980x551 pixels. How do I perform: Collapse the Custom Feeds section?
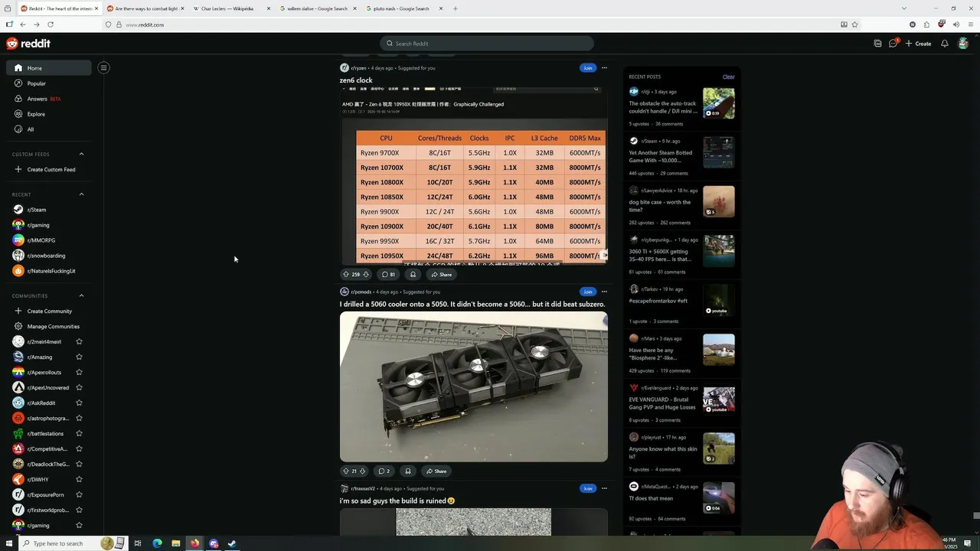click(x=81, y=154)
